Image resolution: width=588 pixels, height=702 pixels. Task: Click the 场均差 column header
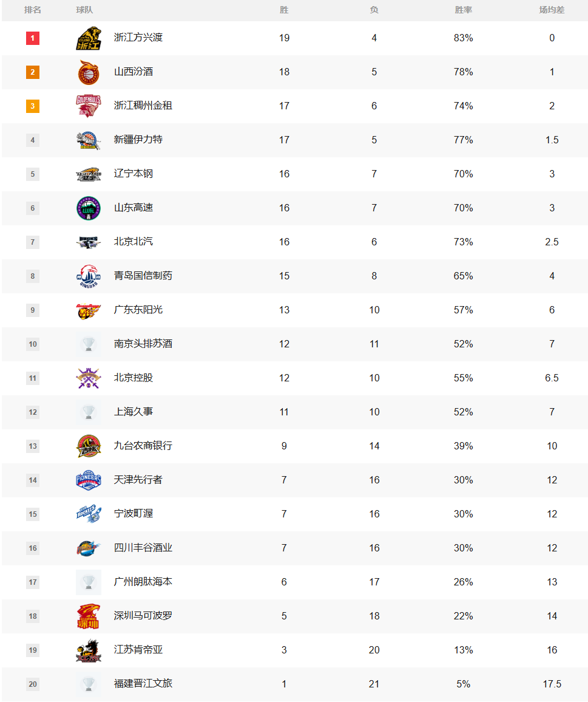click(x=552, y=10)
